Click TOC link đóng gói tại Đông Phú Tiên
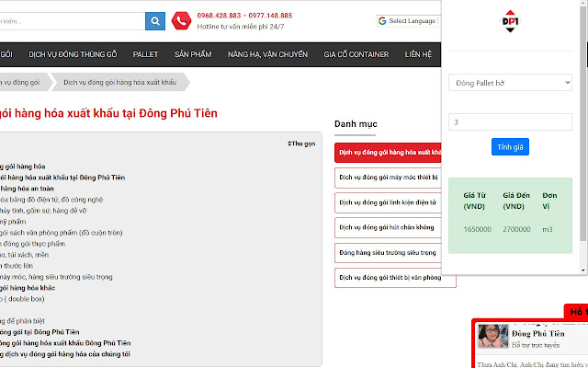The width and height of the screenshot is (588, 368). pyautogui.click(x=40, y=332)
